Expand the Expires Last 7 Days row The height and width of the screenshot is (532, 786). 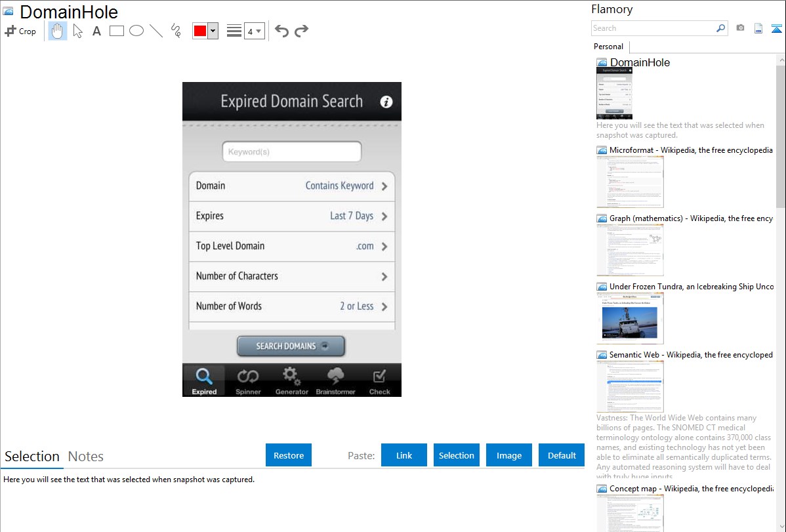(292, 216)
